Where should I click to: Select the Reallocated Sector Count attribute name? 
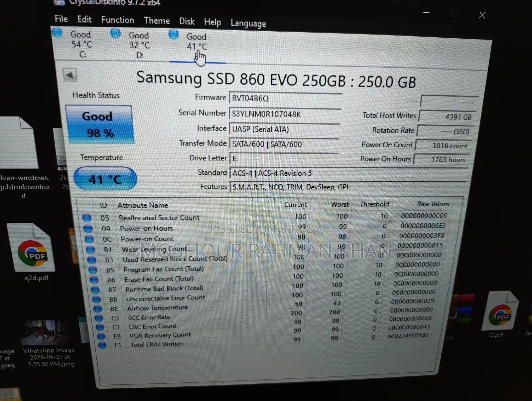[159, 217]
